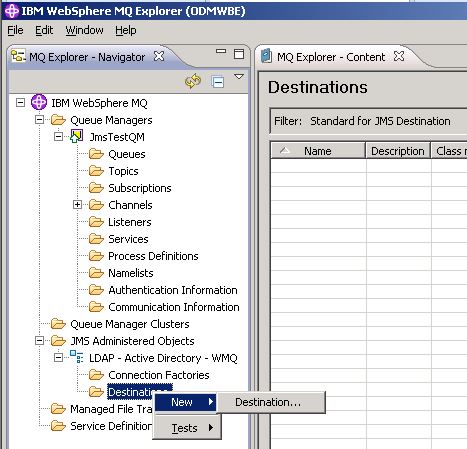Sort by the Name column header
The image size is (467, 449).
(318, 151)
